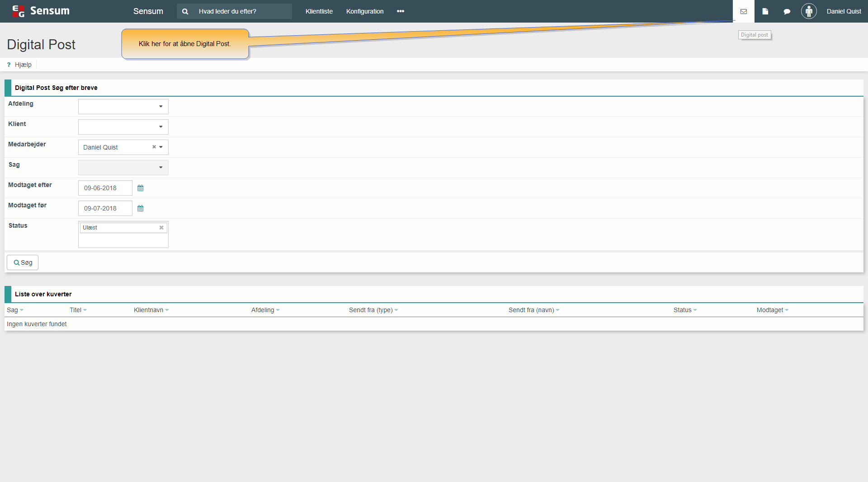Open the Klientliste menu
Screen dimensions: 868x482
[x=319, y=11]
